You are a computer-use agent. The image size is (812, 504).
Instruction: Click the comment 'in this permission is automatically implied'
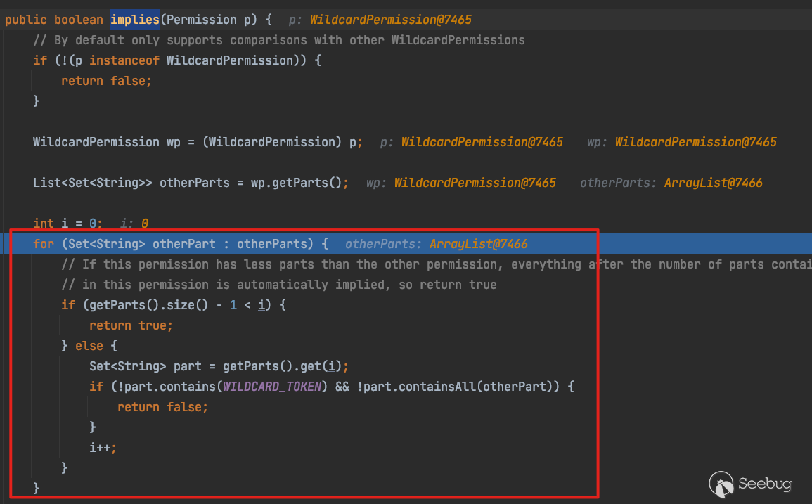(279, 285)
